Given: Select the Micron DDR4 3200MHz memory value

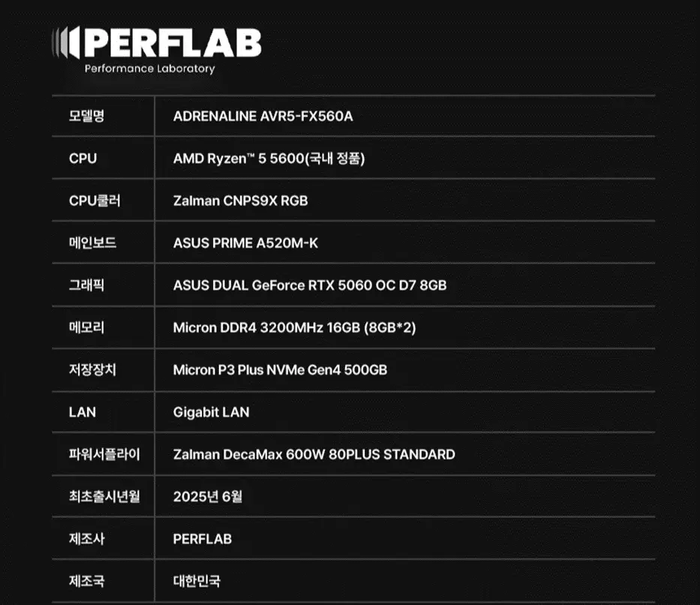Looking at the screenshot, I should [x=295, y=328].
